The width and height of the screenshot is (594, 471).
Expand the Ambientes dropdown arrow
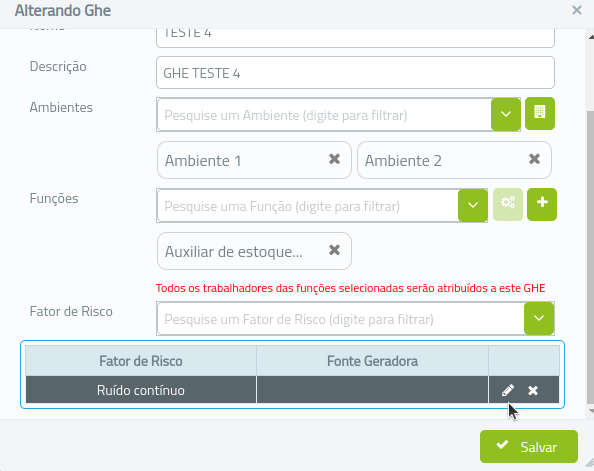(x=506, y=114)
